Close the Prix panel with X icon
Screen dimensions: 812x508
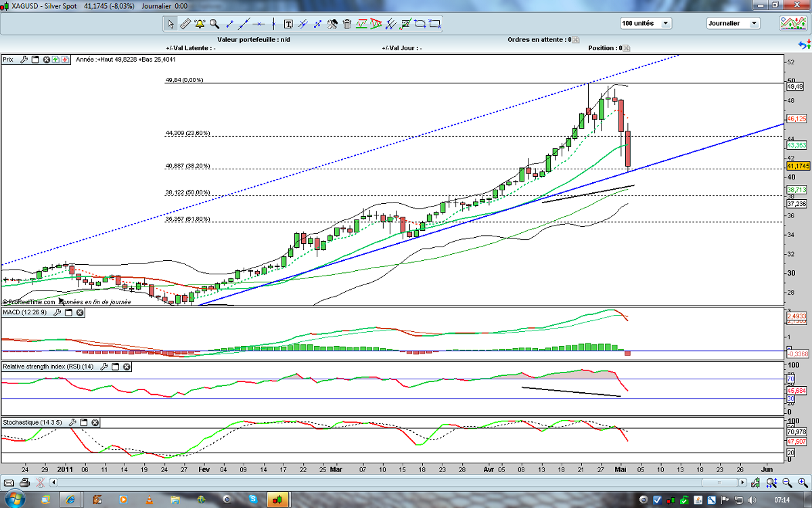[x=47, y=60]
